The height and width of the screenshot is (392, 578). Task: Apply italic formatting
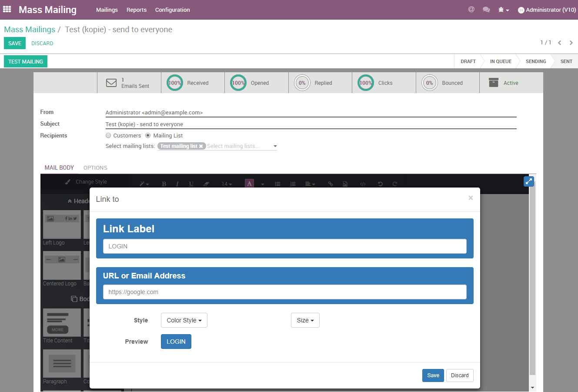click(177, 184)
